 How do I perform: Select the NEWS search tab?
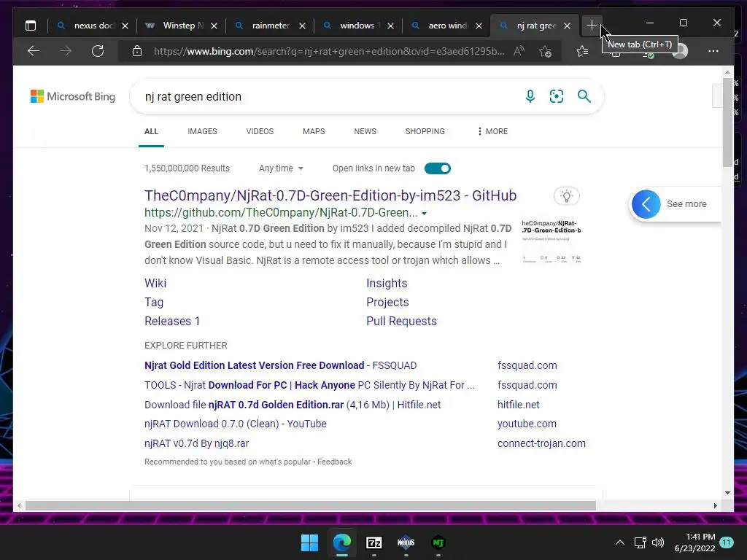pyautogui.click(x=365, y=131)
